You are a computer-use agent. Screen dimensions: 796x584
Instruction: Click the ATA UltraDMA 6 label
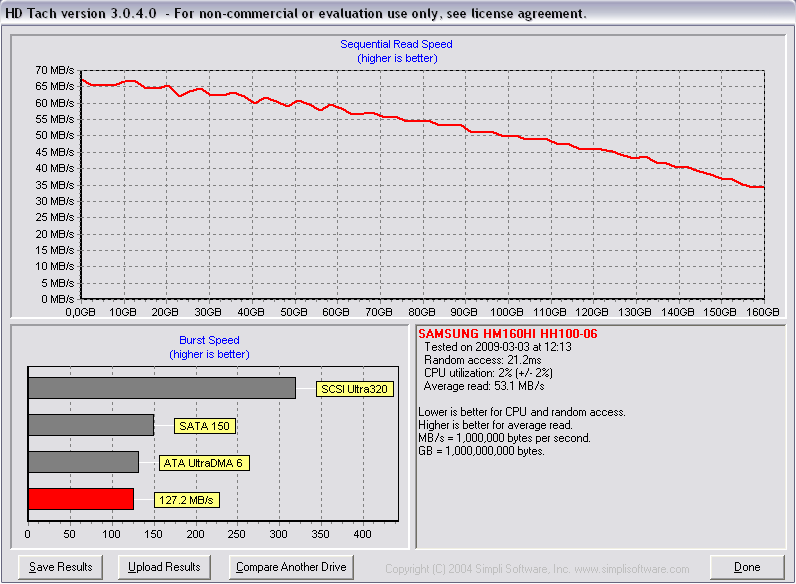pos(204,463)
